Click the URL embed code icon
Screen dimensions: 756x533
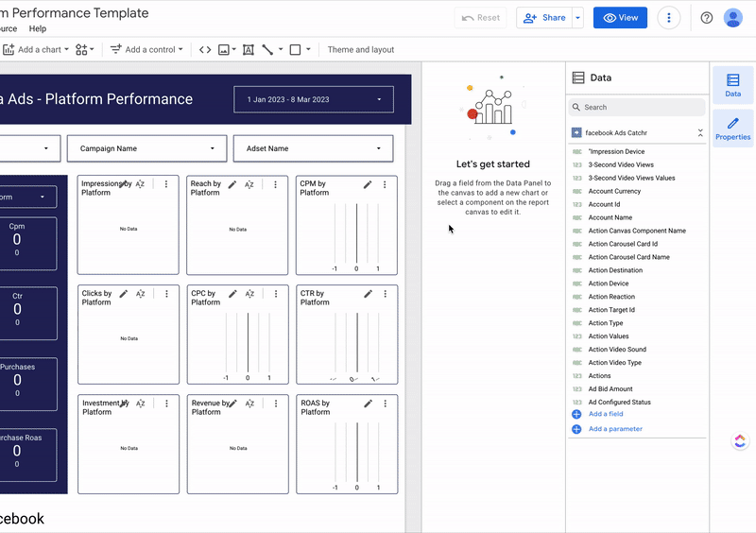tap(205, 49)
